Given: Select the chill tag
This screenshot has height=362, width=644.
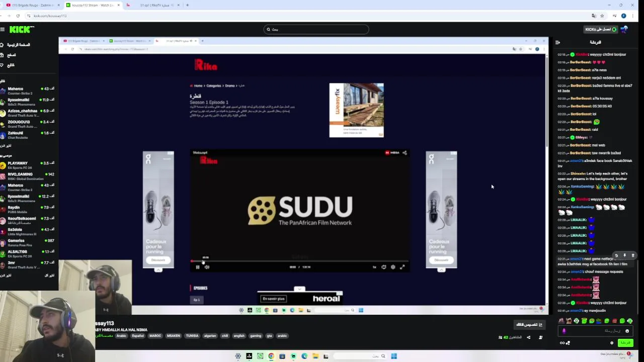Looking at the screenshot, I should click(225, 336).
